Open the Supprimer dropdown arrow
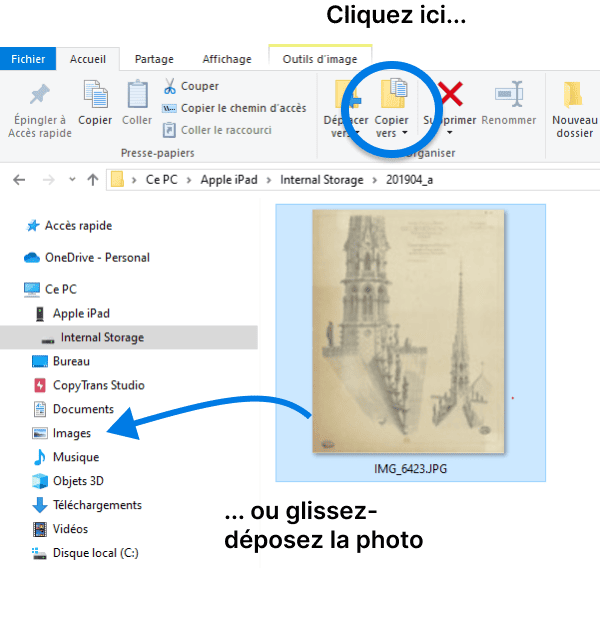The height and width of the screenshot is (630, 600). [x=450, y=133]
